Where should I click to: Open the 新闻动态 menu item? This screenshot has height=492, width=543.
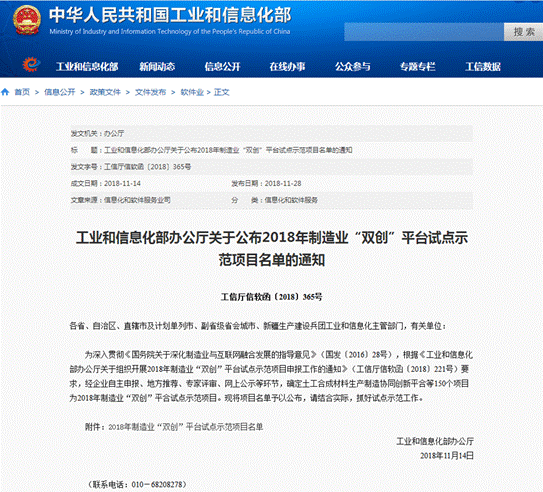pyautogui.click(x=157, y=66)
